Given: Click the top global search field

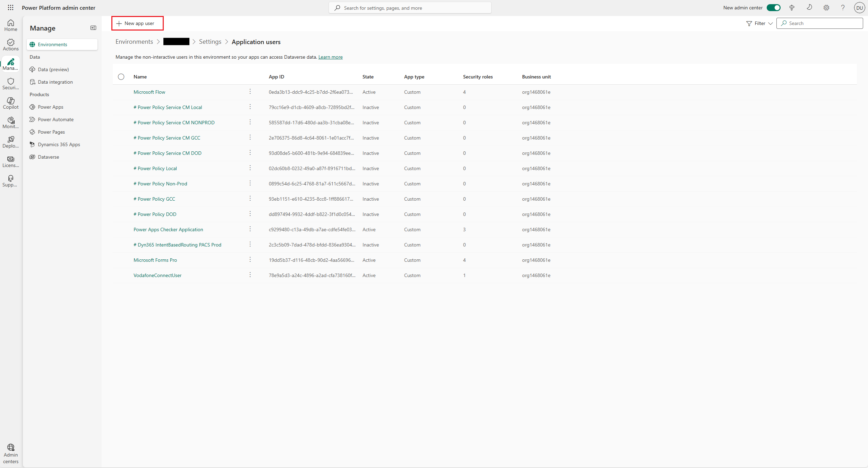Looking at the screenshot, I should point(410,8).
